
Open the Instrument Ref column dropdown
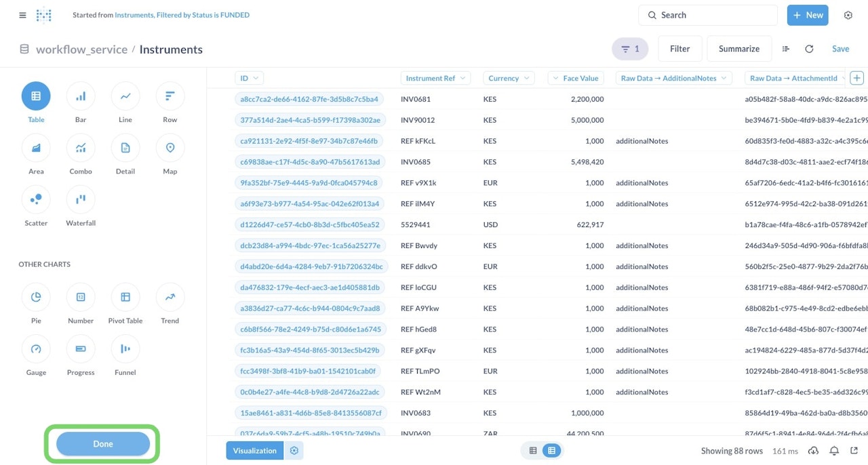pos(435,78)
